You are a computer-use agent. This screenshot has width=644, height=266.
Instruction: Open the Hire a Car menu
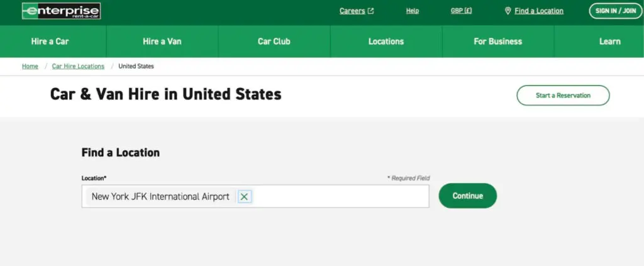50,42
